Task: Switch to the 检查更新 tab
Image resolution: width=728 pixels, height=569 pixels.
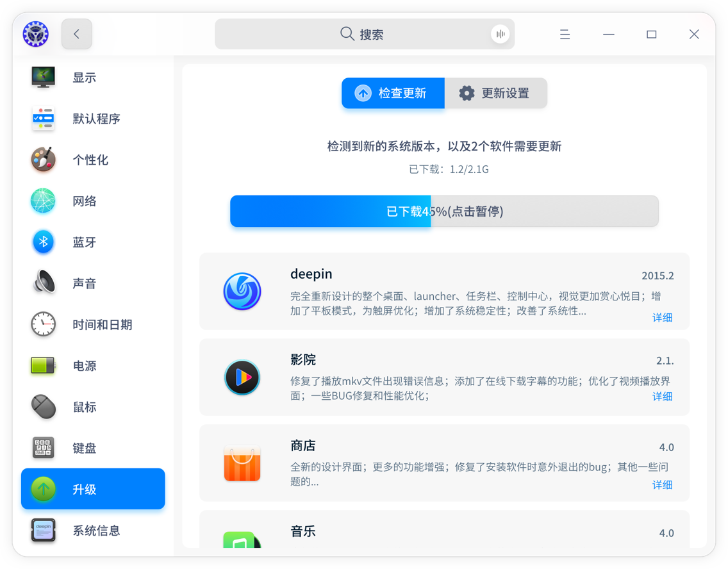Action: (393, 94)
